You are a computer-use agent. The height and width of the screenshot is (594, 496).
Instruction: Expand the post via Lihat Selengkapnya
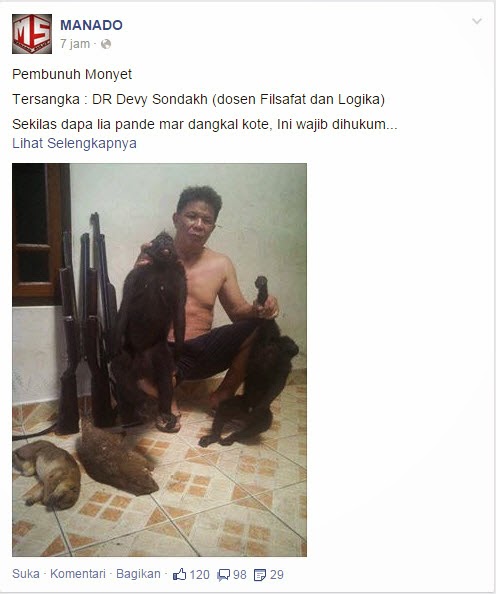pyautogui.click(x=74, y=143)
